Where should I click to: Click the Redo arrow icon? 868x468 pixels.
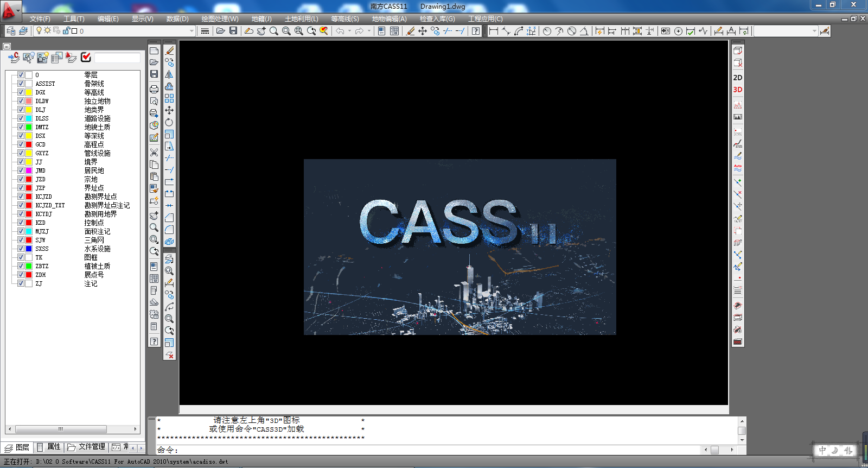tap(360, 31)
